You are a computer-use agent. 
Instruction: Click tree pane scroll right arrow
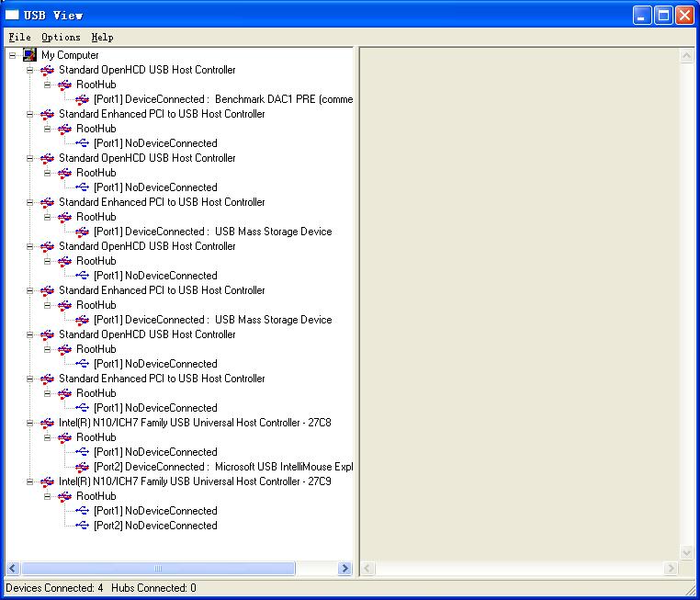344,569
